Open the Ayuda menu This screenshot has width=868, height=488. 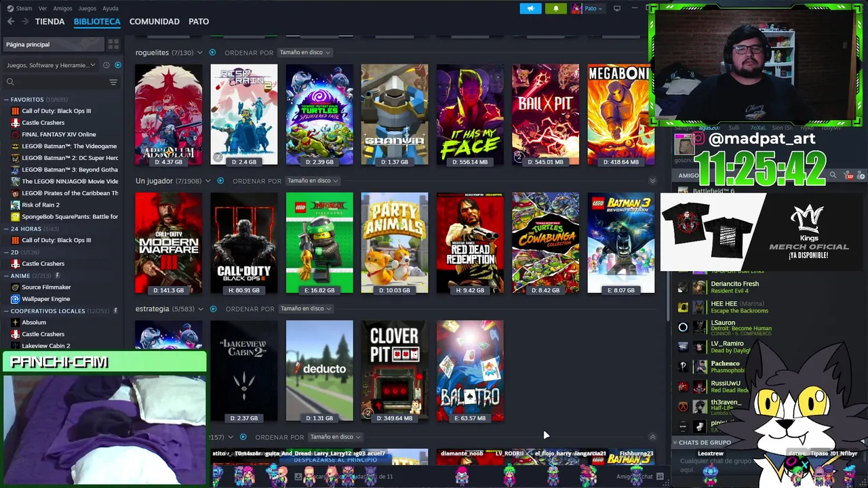110,8
